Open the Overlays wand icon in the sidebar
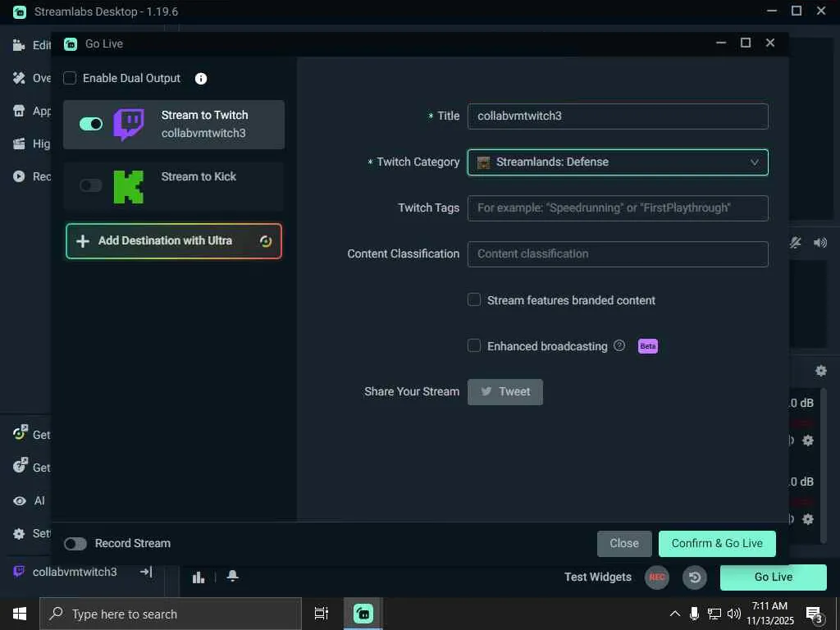The image size is (840, 630). [x=19, y=78]
